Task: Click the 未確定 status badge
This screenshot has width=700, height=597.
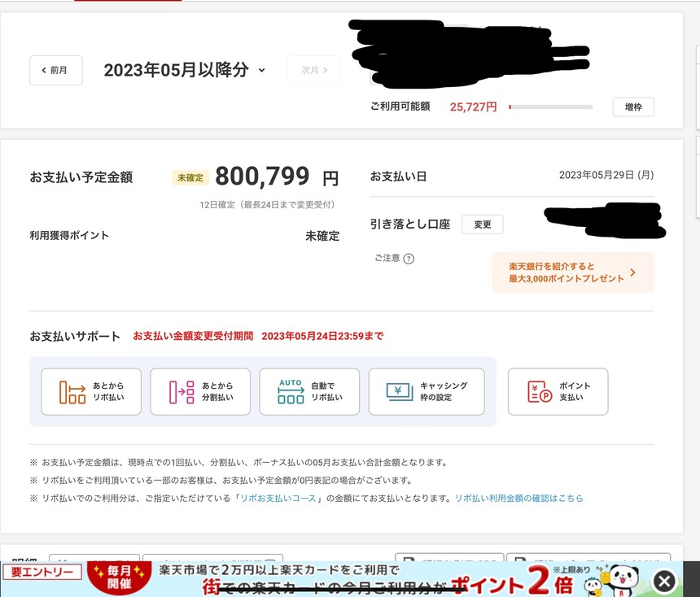Action: tap(190, 177)
